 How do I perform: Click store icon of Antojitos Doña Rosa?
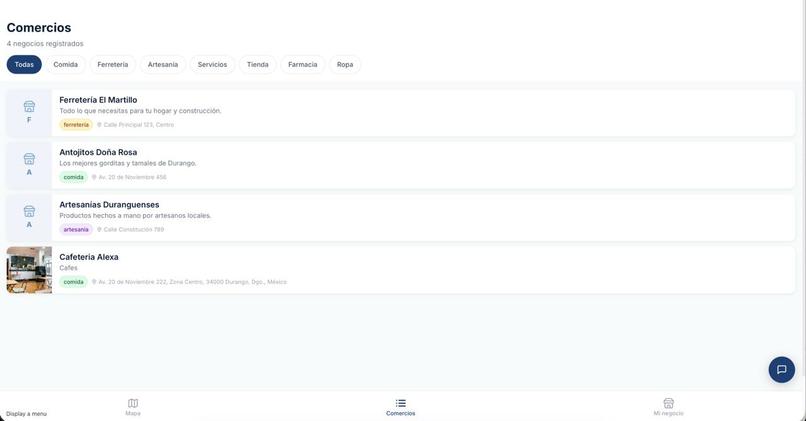tap(29, 159)
